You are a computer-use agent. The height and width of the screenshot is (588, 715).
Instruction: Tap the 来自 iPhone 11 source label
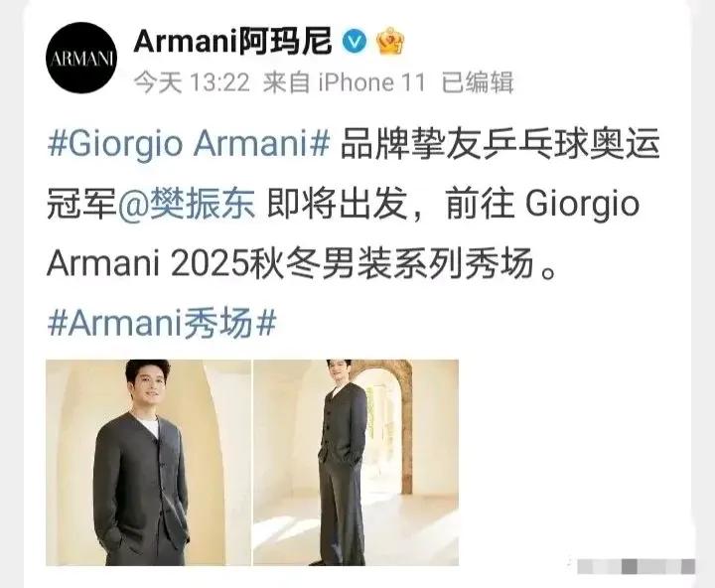tap(345, 83)
